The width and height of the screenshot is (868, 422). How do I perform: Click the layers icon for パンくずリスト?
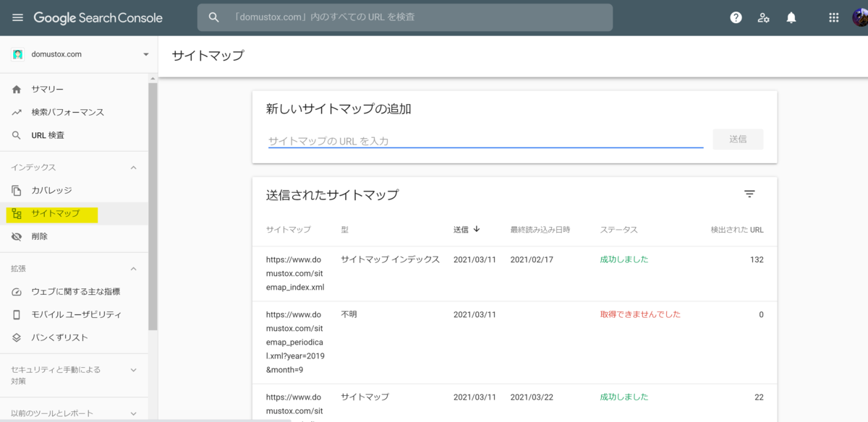[x=17, y=337]
